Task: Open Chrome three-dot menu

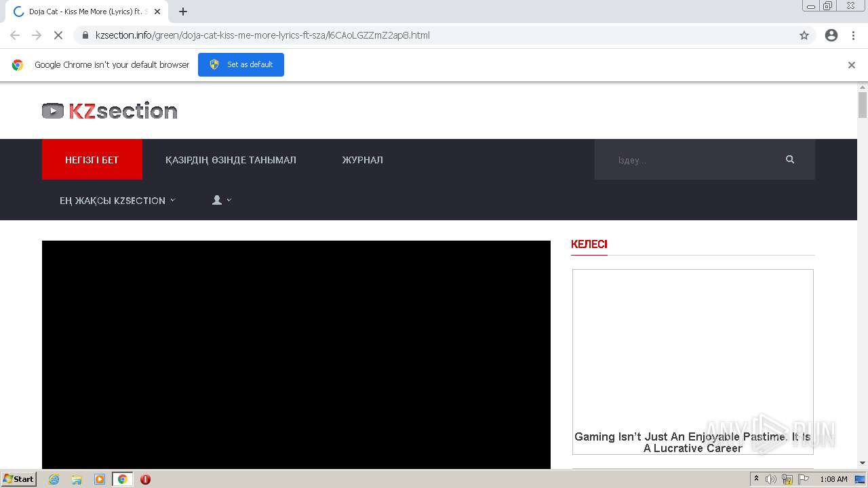Action: (853, 35)
